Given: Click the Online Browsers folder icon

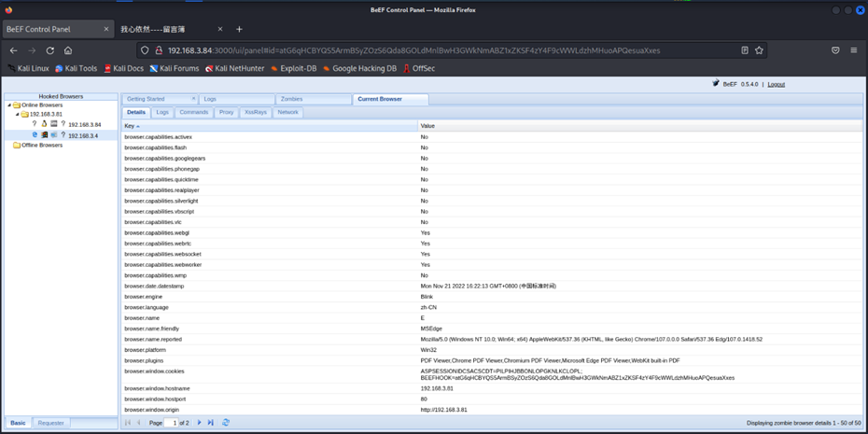Looking at the screenshot, I should (x=17, y=105).
